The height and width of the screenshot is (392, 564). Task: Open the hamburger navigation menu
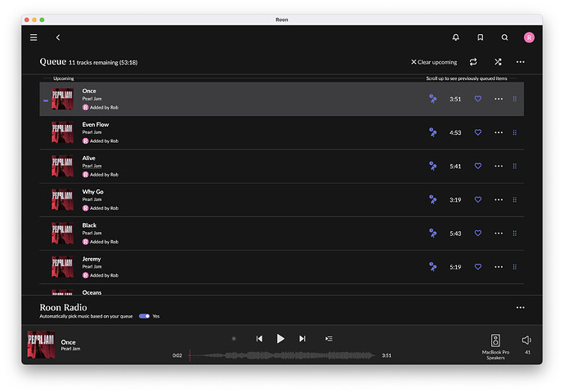34,38
